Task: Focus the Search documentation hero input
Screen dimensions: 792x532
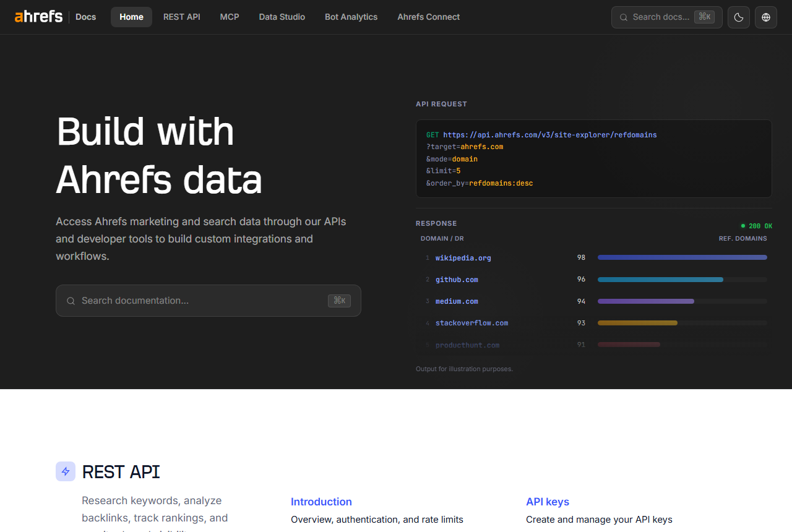Action: pyautogui.click(x=209, y=301)
